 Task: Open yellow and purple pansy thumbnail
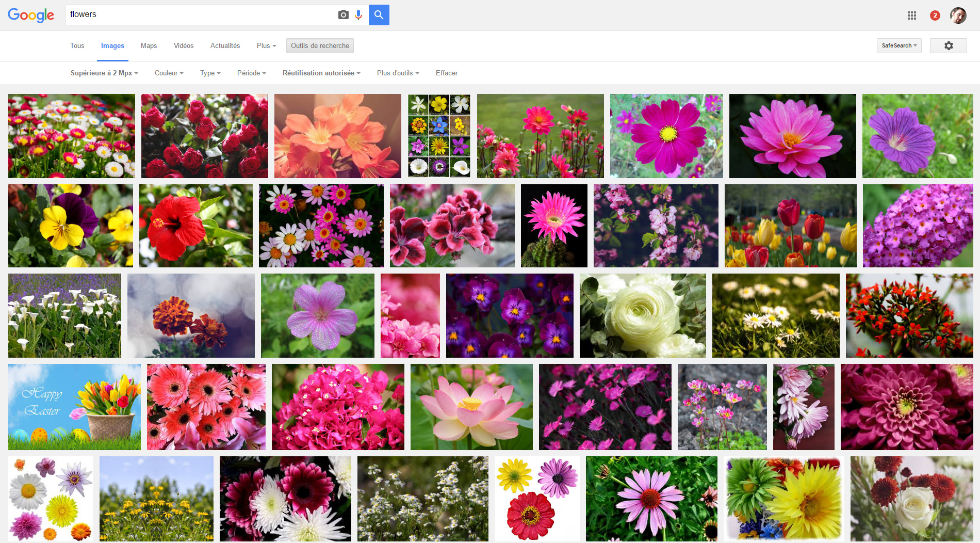coord(71,226)
